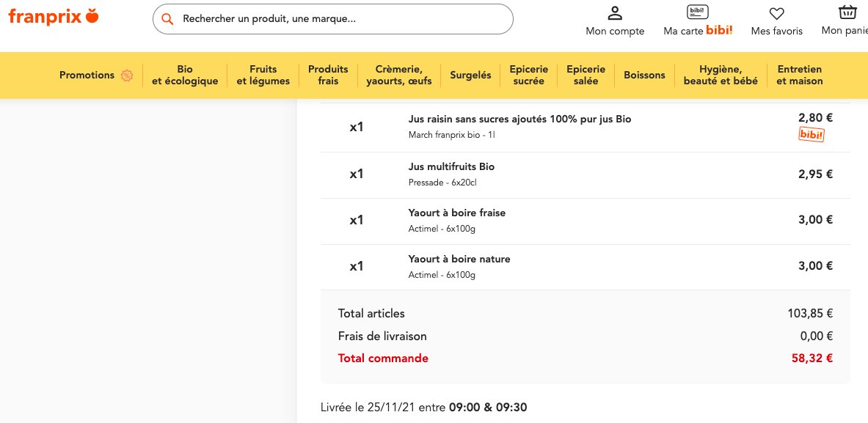
Task: Click the 103,85 € total articles value
Action: (811, 314)
